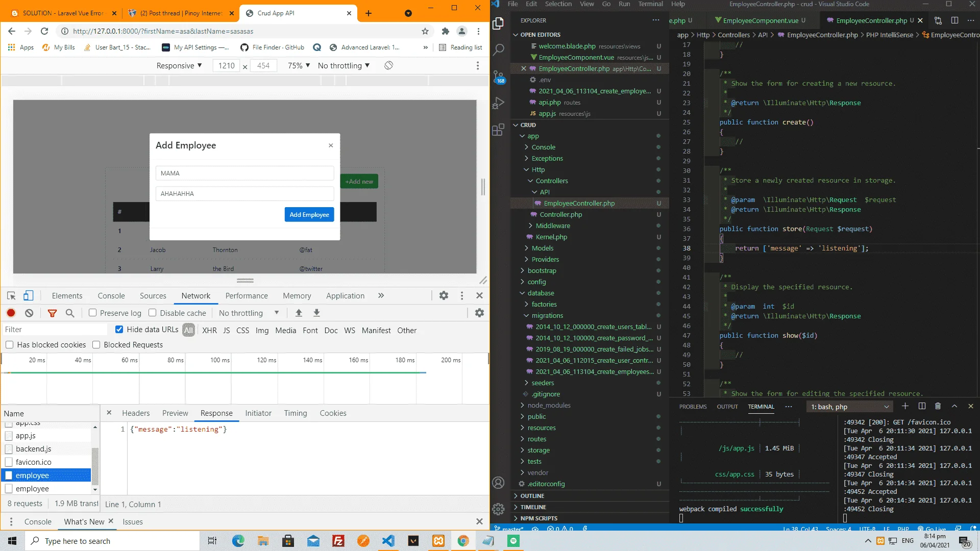Image resolution: width=980 pixels, height=551 pixels.
Task: Expand NPM SCRIPTS section
Action: pos(538,518)
